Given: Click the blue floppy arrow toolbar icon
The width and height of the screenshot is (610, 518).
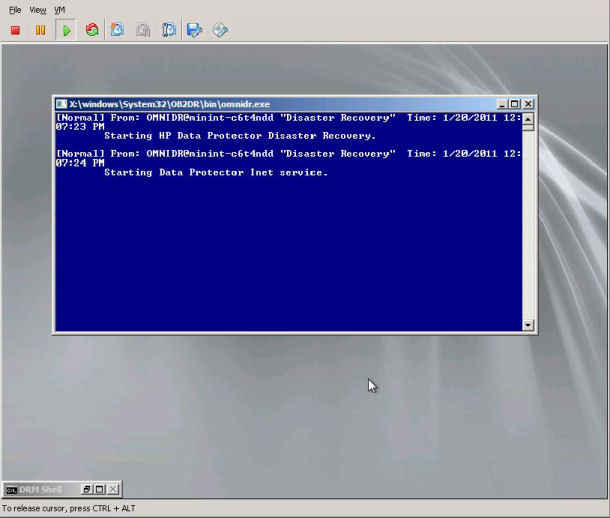Looking at the screenshot, I should tap(194, 30).
